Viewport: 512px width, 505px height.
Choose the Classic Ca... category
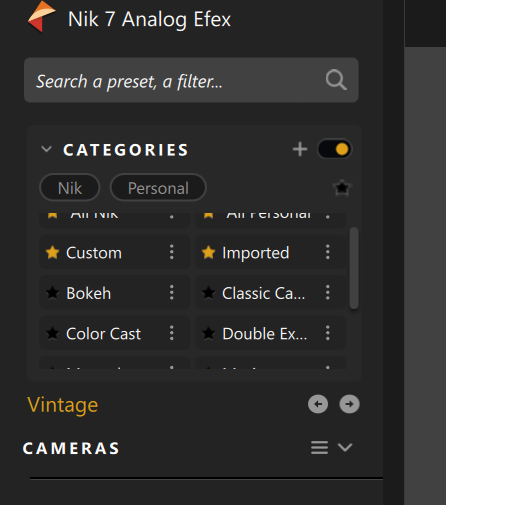pos(263,293)
